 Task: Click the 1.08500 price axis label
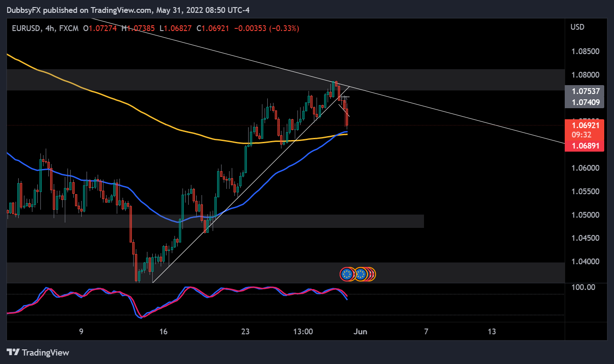click(586, 51)
